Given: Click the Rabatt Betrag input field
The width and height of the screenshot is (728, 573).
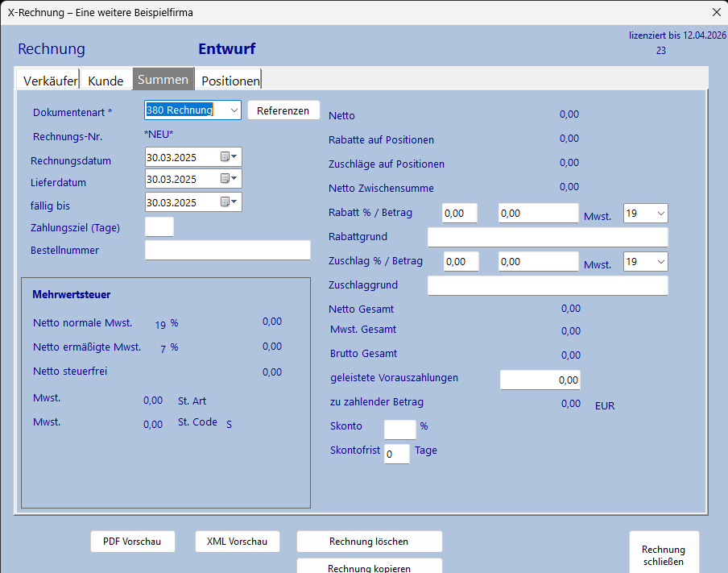Looking at the screenshot, I should (539, 214).
